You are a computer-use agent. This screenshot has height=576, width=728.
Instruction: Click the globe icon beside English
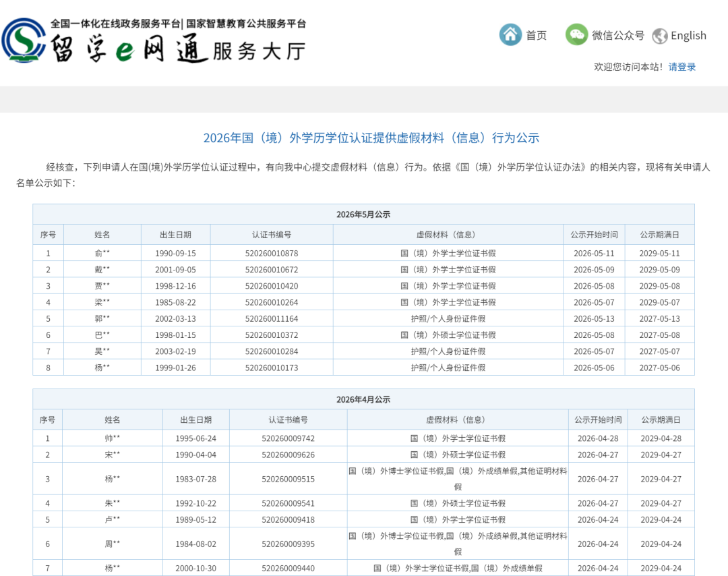point(659,36)
